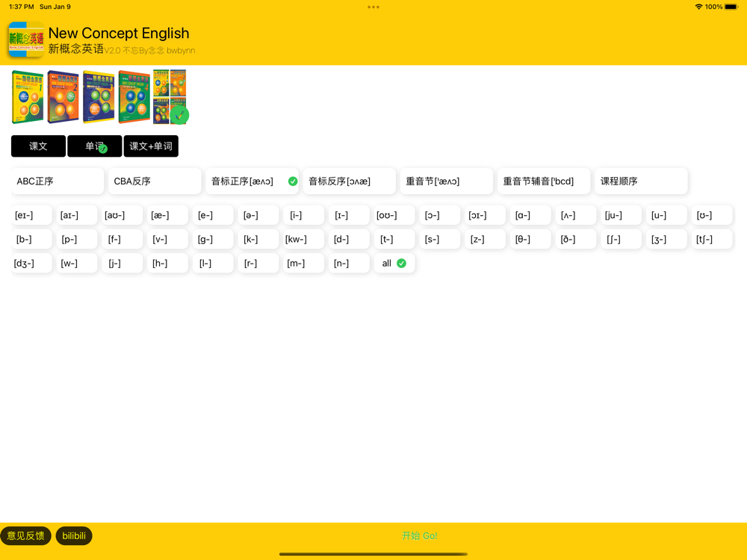Select New Concept English book 2 cover

click(63, 96)
